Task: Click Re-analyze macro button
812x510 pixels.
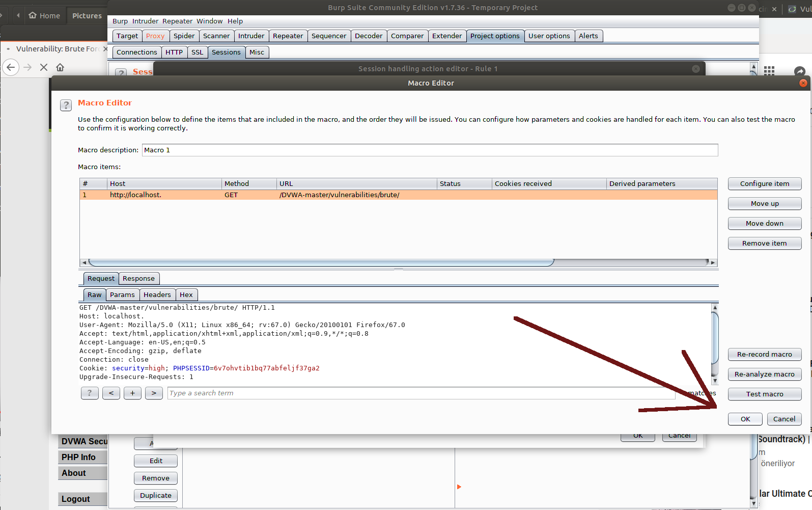Action: tap(765, 374)
